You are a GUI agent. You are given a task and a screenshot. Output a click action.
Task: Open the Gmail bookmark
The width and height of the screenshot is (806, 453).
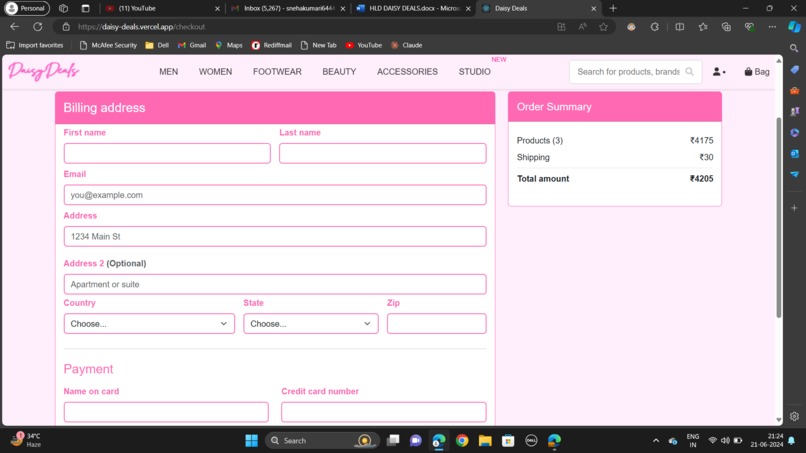click(x=192, y=45)
